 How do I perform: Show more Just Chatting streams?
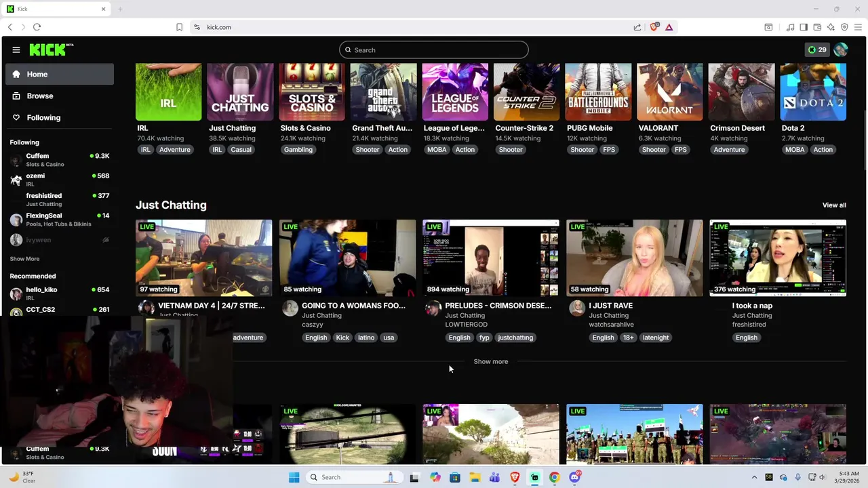click(491, 361)
